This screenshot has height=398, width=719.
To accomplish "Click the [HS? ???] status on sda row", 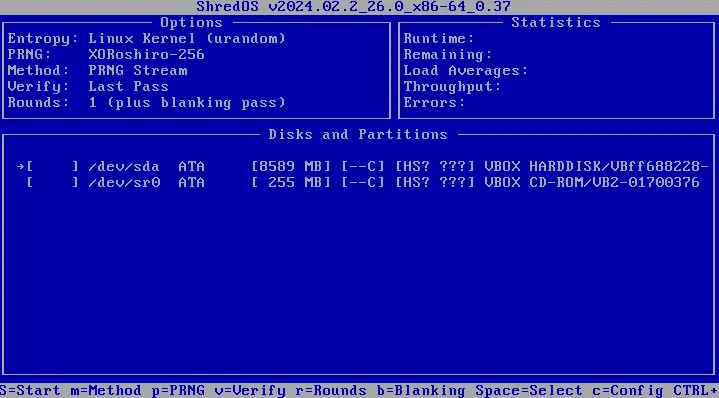I will [435, 166].
